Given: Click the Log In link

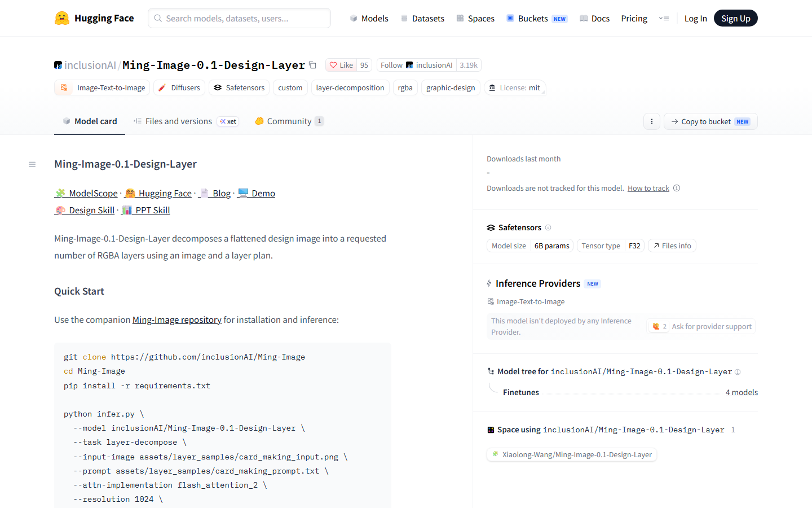Looking at the screenshot, I should tap(695, 18).
